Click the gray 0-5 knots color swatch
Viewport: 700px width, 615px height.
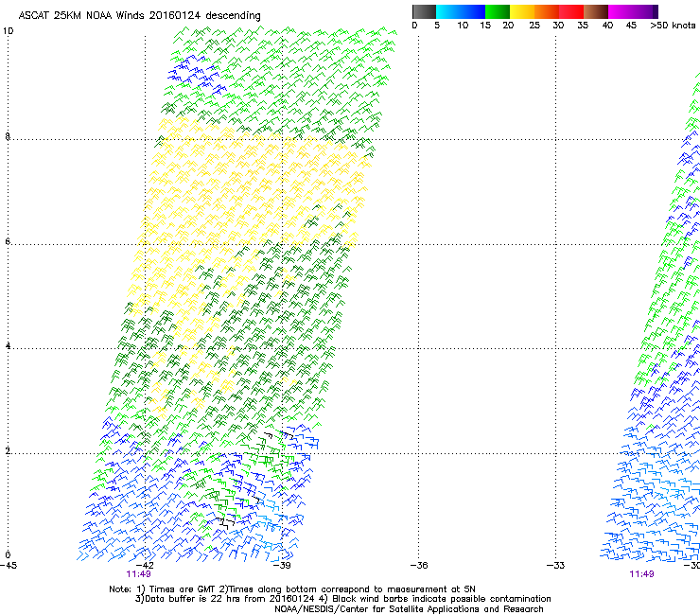(x=424, y=11)
